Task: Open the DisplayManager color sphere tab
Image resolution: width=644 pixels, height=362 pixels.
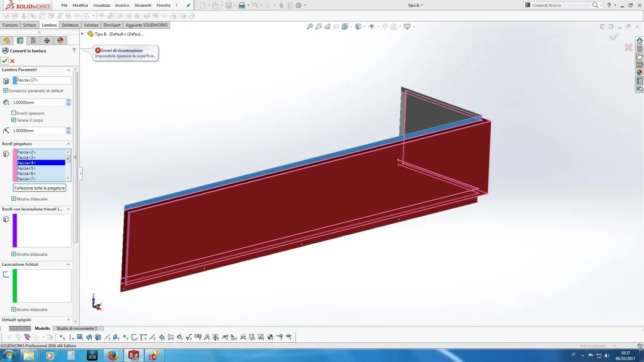Action: [61, 41]
